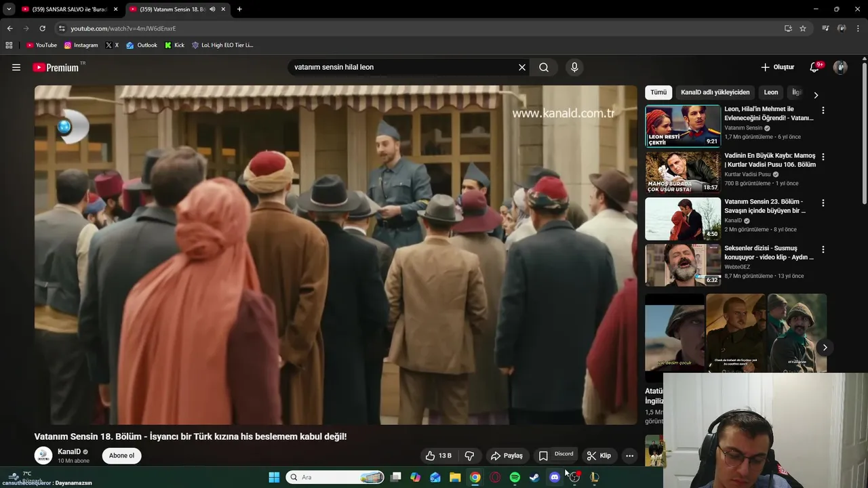Open Kick bookmark

[x=174, y=45]
